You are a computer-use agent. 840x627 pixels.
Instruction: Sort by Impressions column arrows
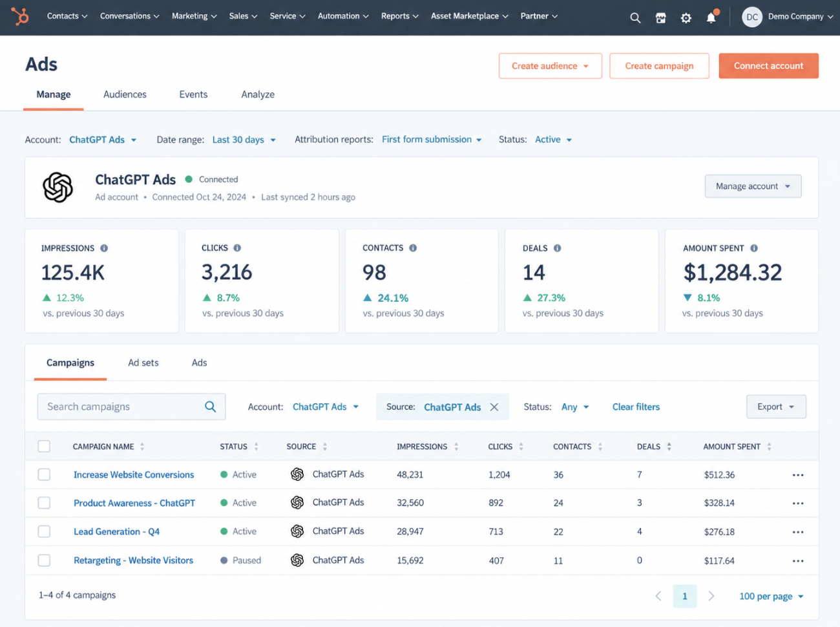(456, 447)
